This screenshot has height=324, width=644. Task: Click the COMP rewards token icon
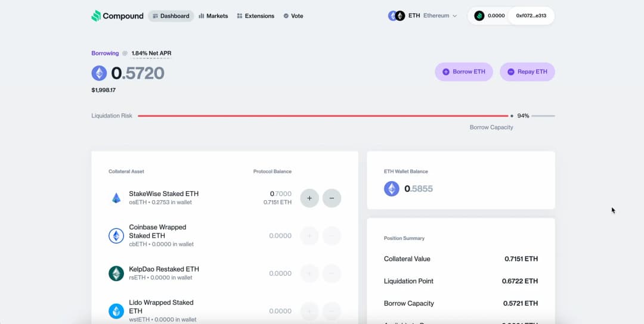[x=479, y=16]
